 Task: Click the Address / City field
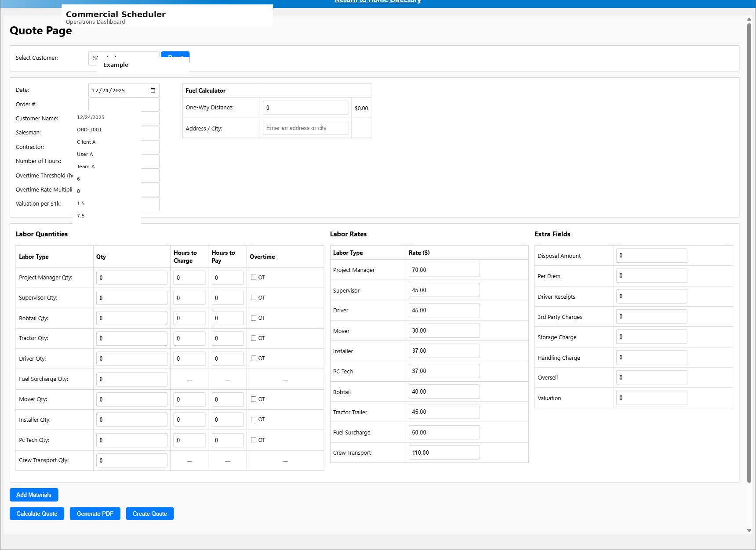[x=305, y=128]
